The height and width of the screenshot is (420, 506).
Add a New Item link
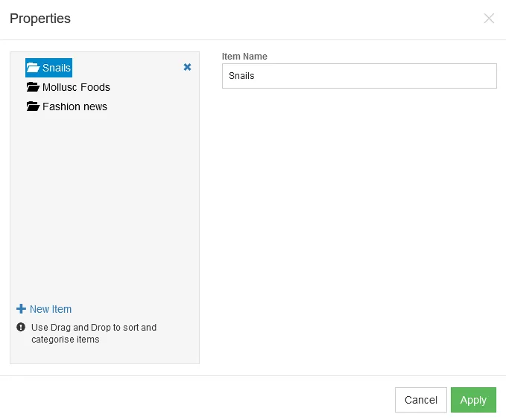pyautogui.click(x=51, y=309)
